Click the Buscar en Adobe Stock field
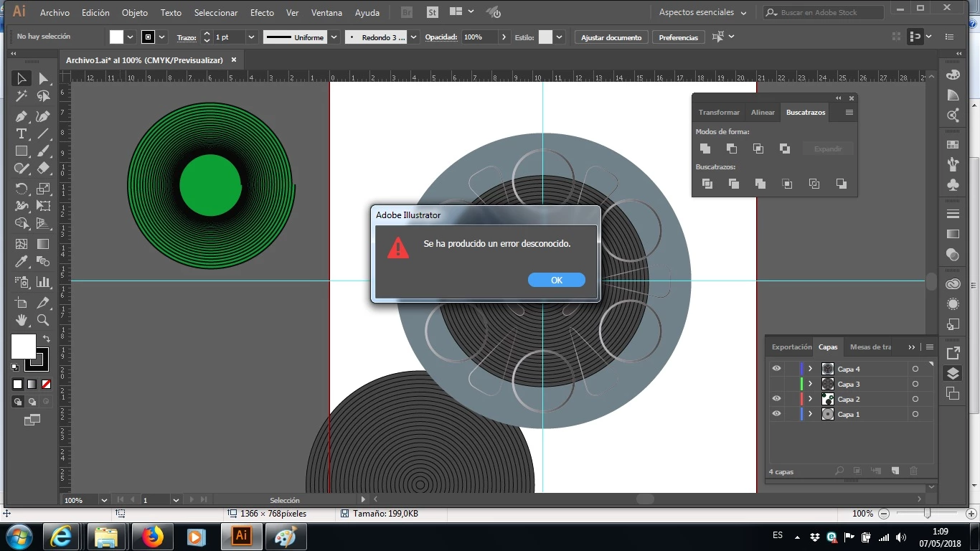The image size is (980, 551). [x=823, y=12]
